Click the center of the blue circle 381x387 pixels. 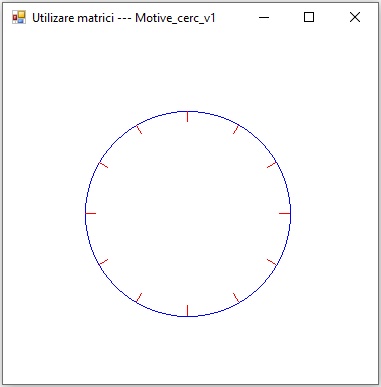pyautogui.click(x=188, y=213)
